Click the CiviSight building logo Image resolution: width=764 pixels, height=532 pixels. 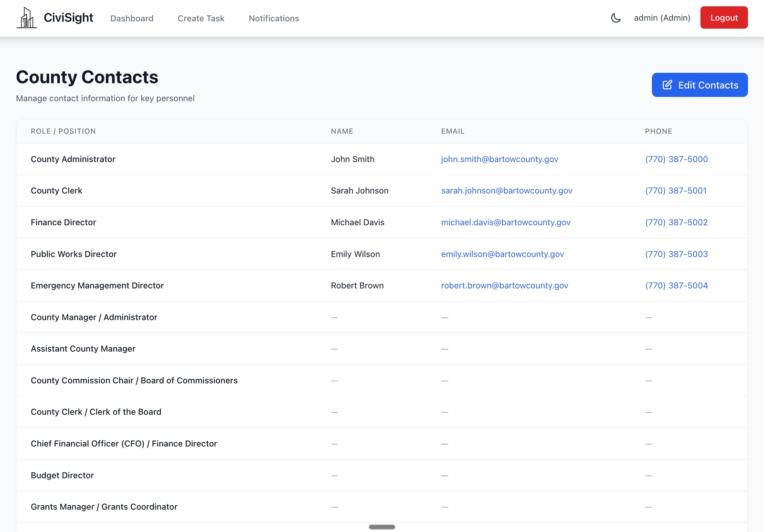click(x=26, y=18)
